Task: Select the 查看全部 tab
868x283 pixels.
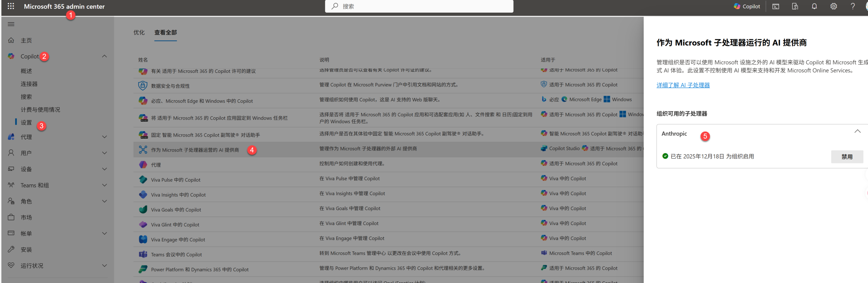Action: coord(165,33)
